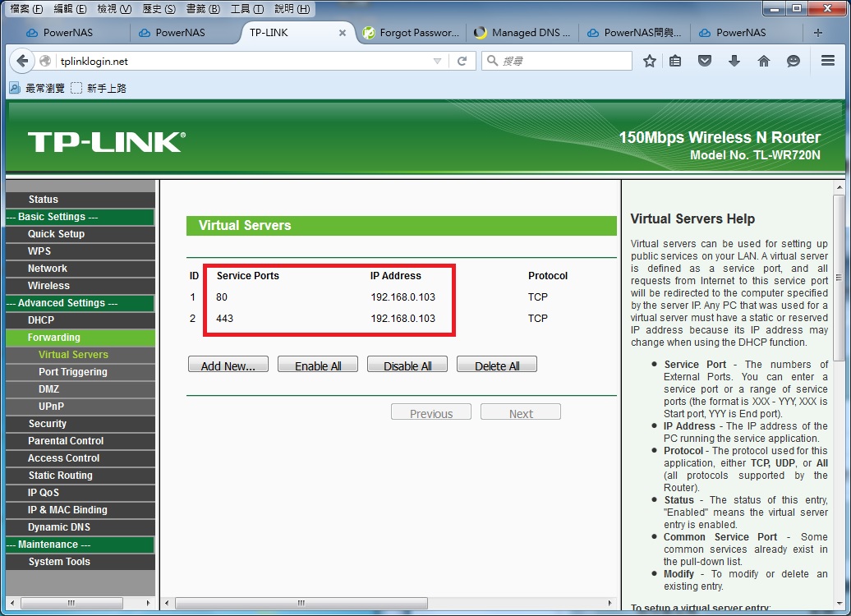Open Dynamic DNS in the sidebar
The height and width of the screenshot is (616, 851).
point(80,527)
